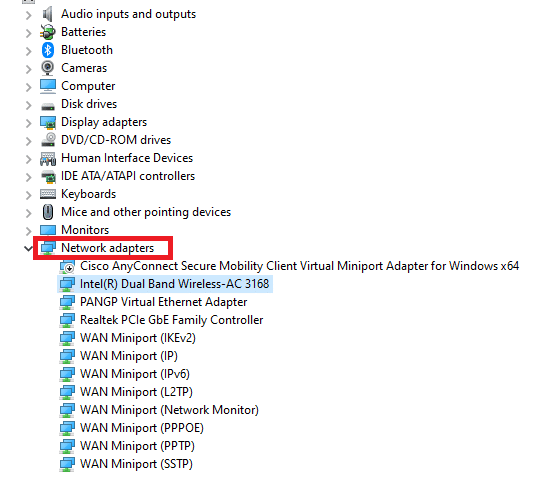Select the Human Interface Devices label
Viewport: 546px width, 477px height.
[127, 158]
